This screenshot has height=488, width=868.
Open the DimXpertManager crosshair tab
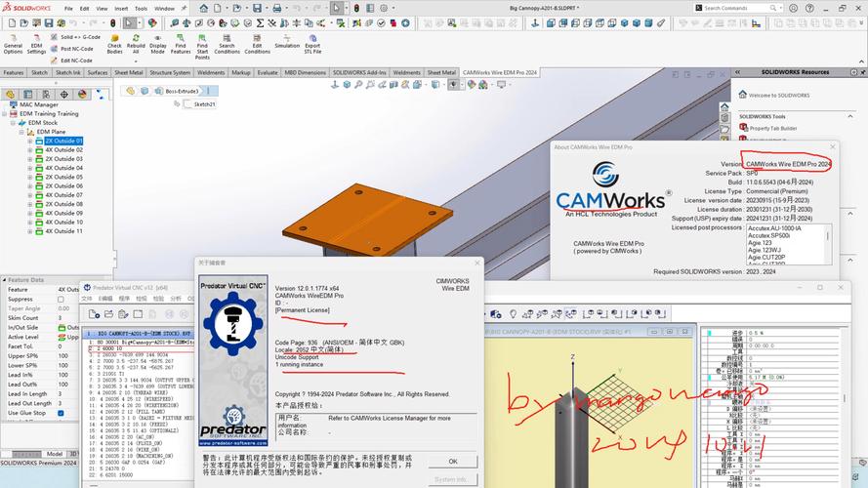[x=64, y=94]
